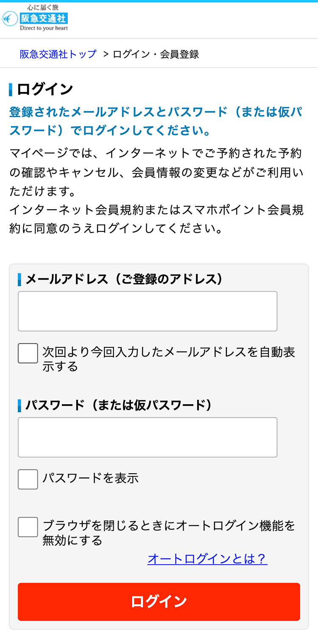Tick the disable auto-login on browser close checkbox

[x=28, y=527]
